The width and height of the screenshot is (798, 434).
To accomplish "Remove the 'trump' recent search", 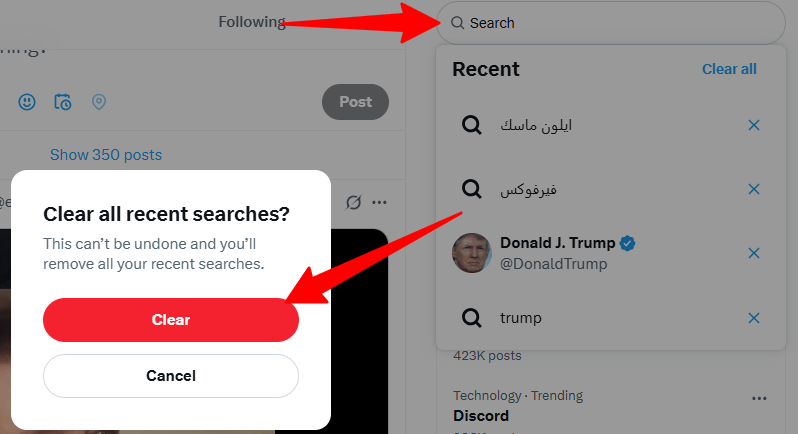I will pyautogui.click(x=754, y=318).
